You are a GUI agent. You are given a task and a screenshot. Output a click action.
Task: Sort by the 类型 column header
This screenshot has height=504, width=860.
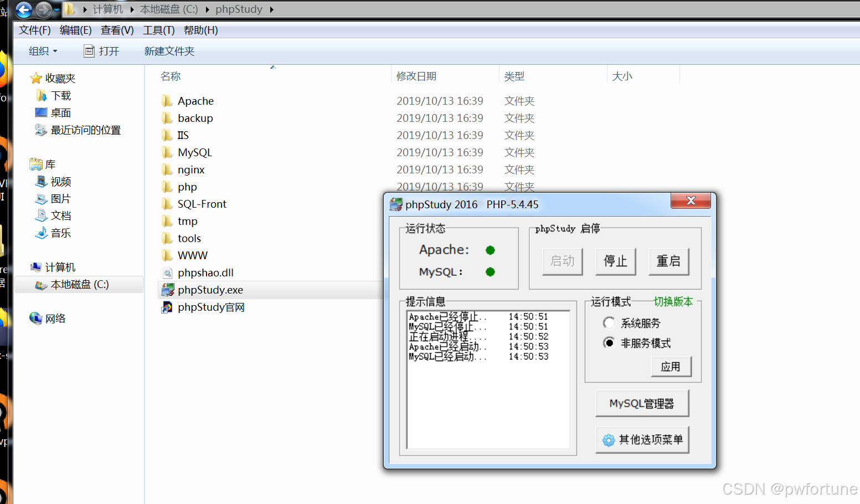click(553, 76)
